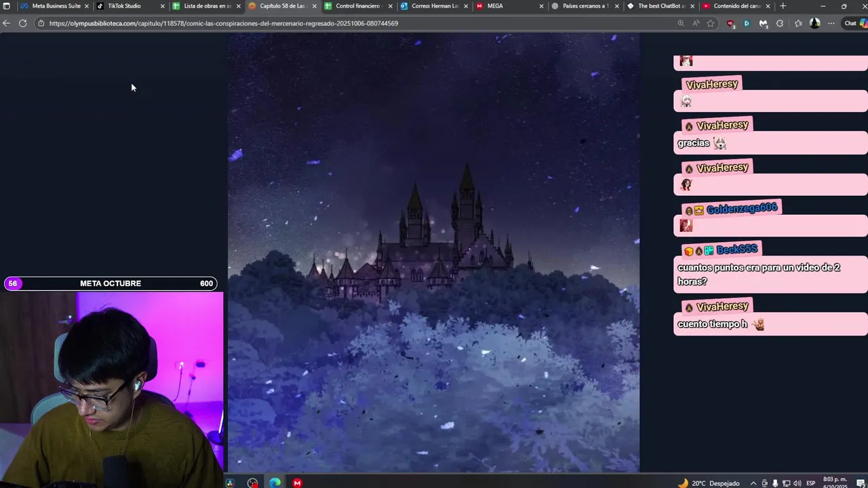The width and height of the screenshot is (868, 488).
Task: Open the clock and calendar
Action: click(835, 483)
